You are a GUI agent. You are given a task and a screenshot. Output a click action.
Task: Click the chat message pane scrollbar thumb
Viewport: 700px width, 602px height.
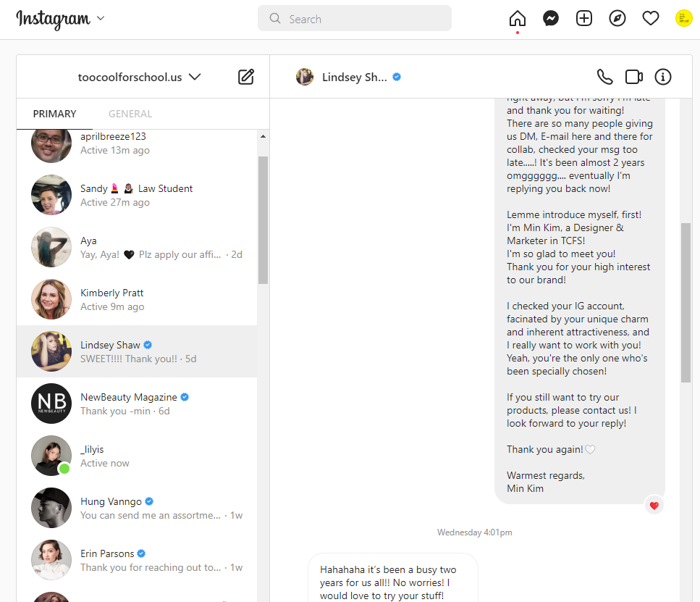pyautogui.click(x=686, y=303)
